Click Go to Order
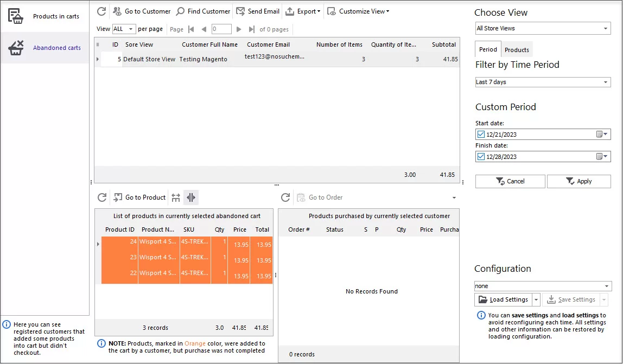Viewport: 623px width, 364px height. point(320,197)
